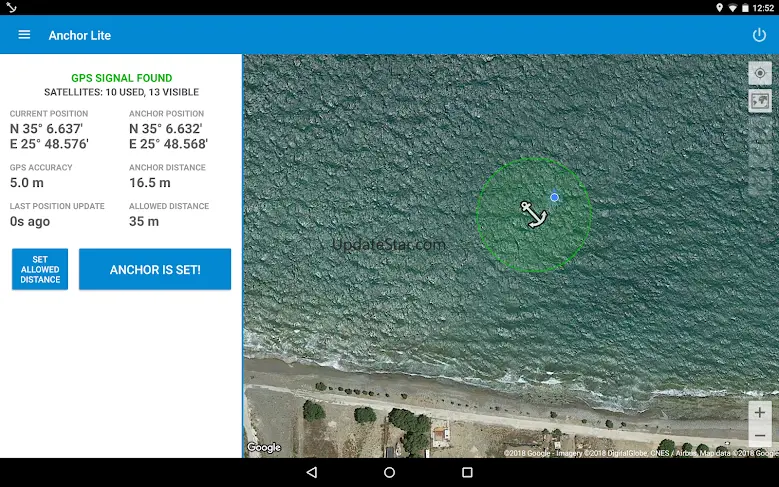Click the 12:52 clock in status bar
Viewport: 779px width, 487px height.
click(x=763, y=8)
